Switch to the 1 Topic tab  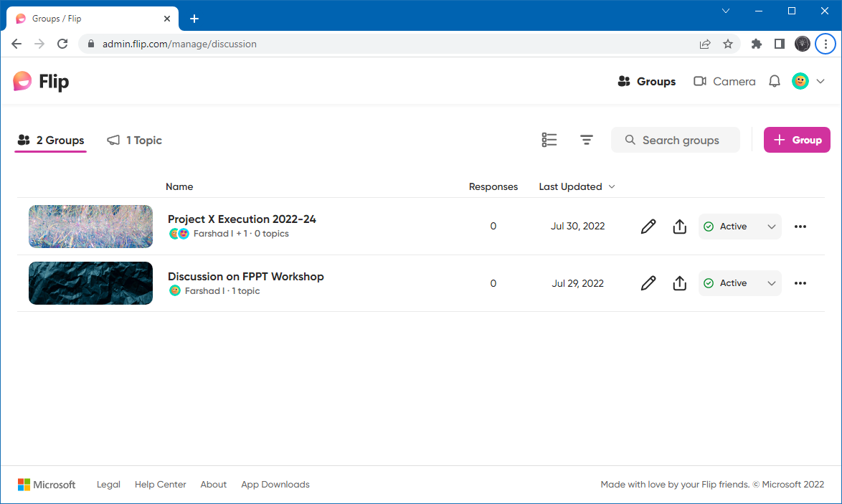135,141
